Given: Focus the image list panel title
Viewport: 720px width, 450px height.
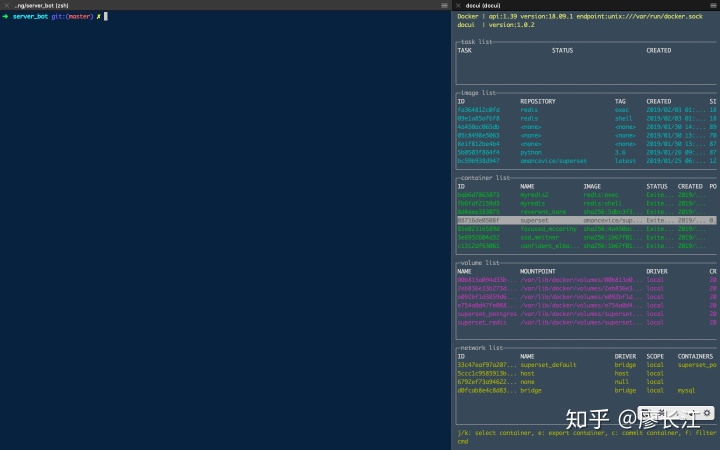Looking at the screenshot, I should [478, 93].
